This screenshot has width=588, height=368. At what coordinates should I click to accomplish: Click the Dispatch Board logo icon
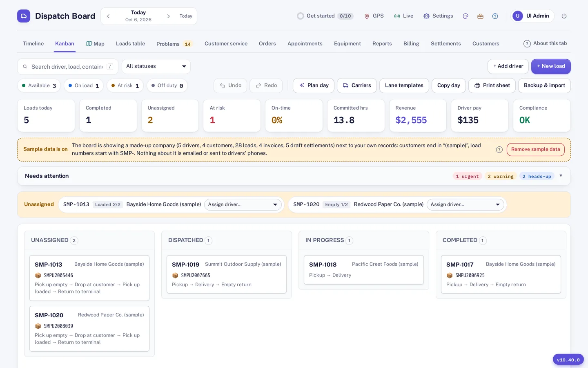[x=24, y=16]
